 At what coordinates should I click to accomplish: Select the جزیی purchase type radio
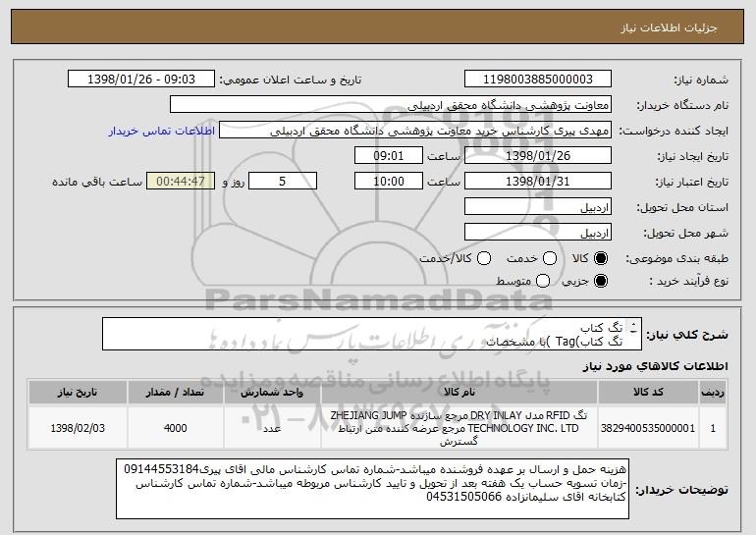tap(601, 281)
